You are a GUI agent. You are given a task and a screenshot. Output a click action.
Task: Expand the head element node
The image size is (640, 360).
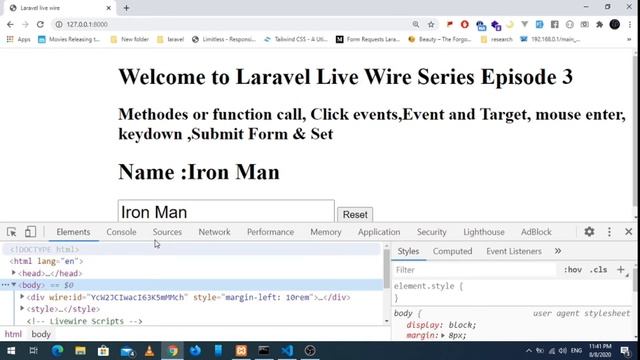pyautogui.click(x=14, y=273)
